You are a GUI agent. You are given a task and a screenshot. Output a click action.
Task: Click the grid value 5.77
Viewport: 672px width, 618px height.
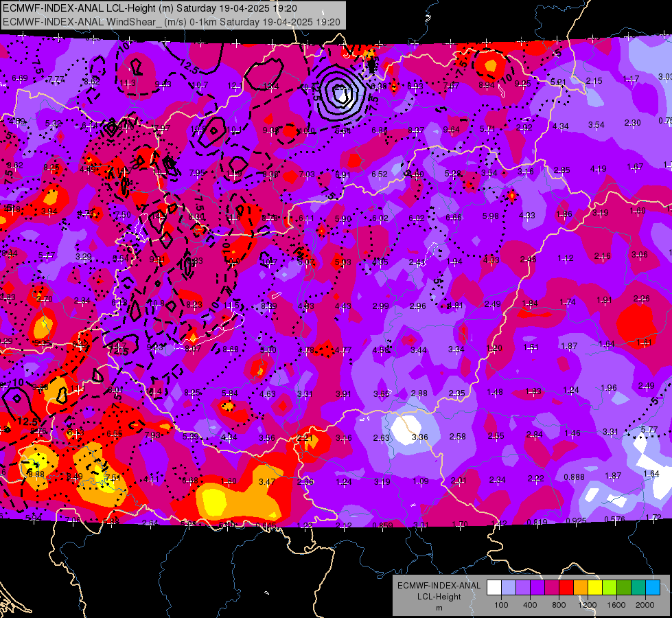(649, 429)
